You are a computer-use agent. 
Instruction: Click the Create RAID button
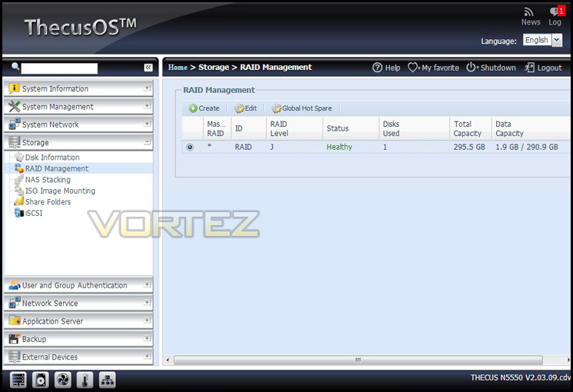click(204, 108)
